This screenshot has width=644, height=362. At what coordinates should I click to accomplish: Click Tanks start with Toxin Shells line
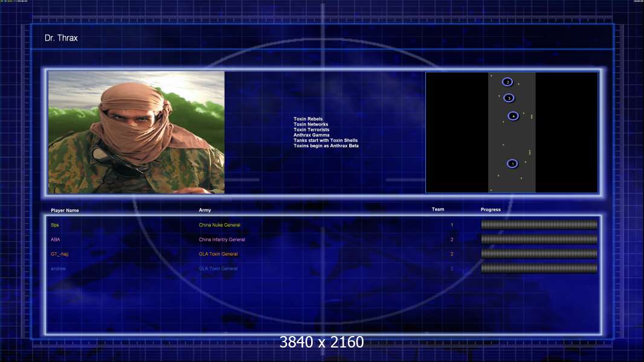pos(326,140)
